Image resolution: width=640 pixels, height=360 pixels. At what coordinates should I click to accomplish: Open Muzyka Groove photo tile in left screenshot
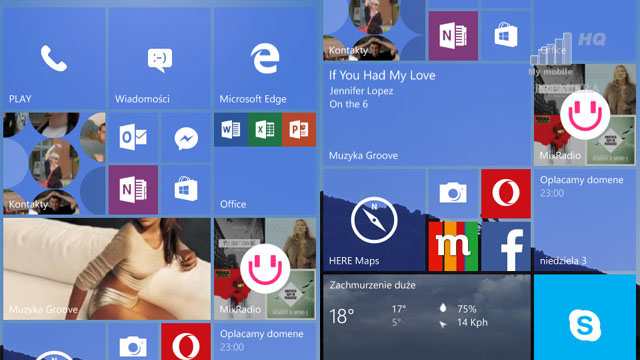(107, 269)
